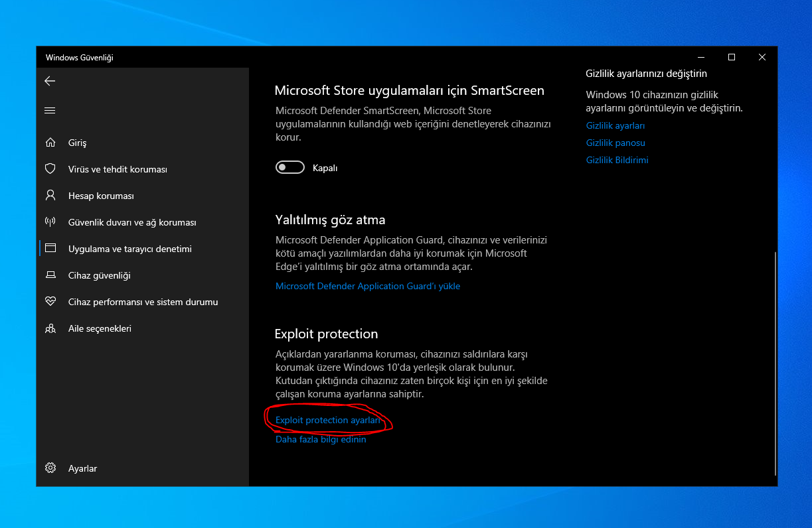The height and width of the screenshot is (528, 812).
Task: Click the window icon for Uygulama ve tarayıcı denetimi
Action: tap(50, 249)
